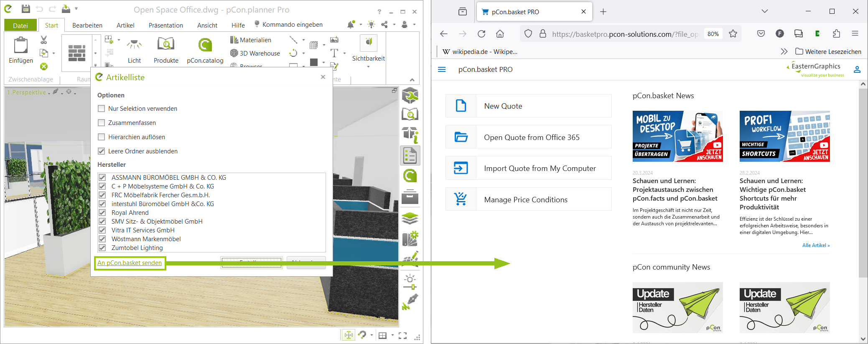
Task: Open Text tool dropdown arrow
Action: 344,53
